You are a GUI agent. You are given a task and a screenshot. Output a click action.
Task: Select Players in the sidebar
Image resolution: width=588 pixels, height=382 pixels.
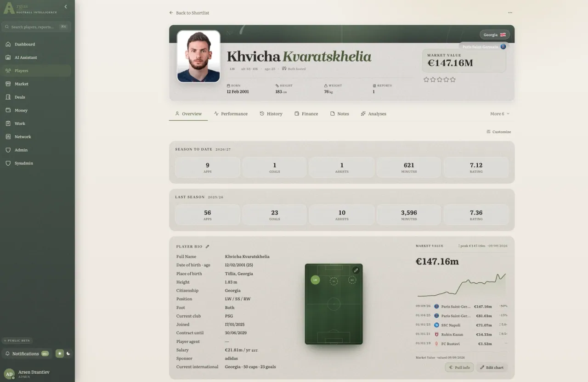[36, 71]
